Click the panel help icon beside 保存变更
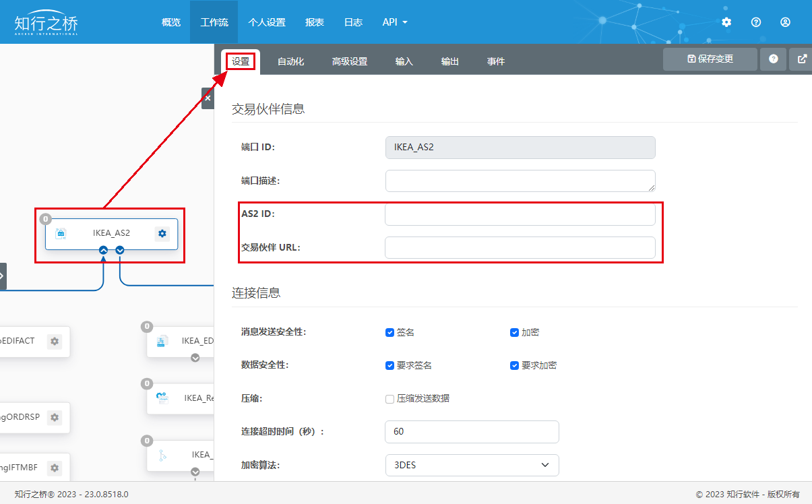The height and width of the screenshot is (504, 812). pos(773,59)
